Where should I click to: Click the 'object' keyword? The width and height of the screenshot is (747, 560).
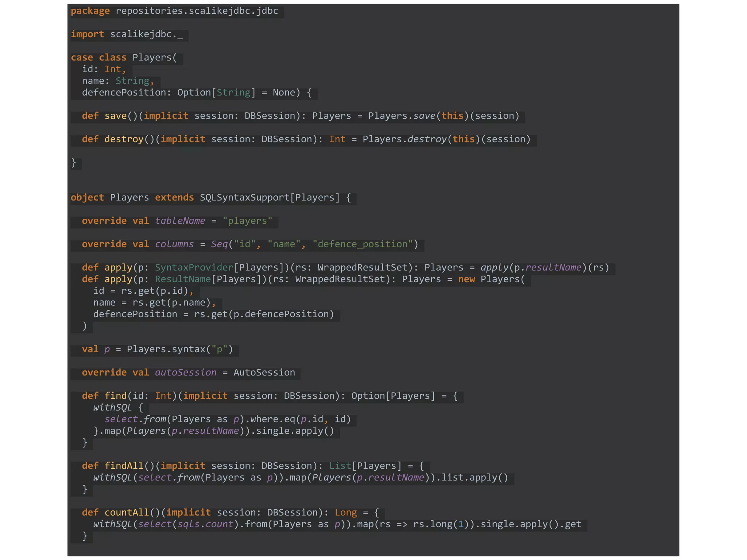pos(87,198)
